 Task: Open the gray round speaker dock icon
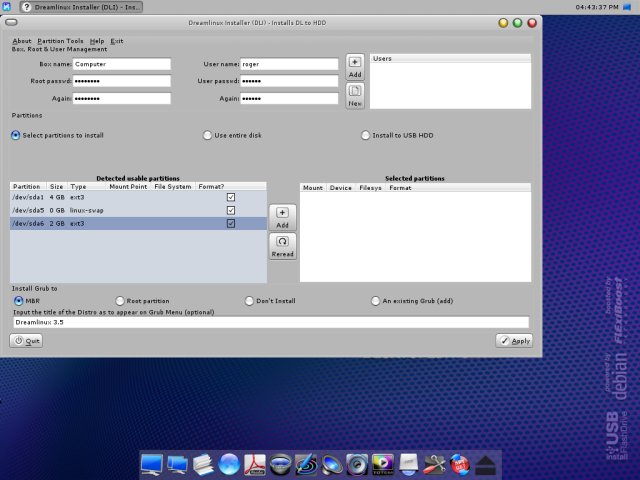[x=357, y=464]
